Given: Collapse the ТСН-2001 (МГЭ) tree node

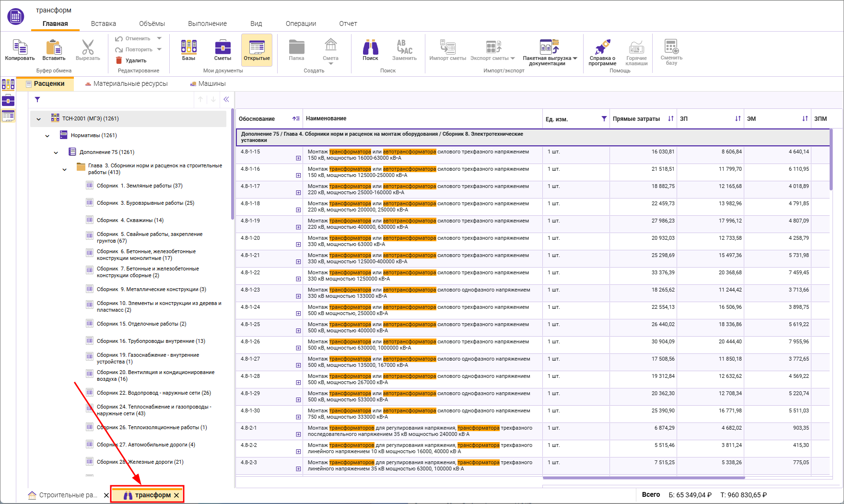Looking at the screenshot, I should (x=39, y=119).
